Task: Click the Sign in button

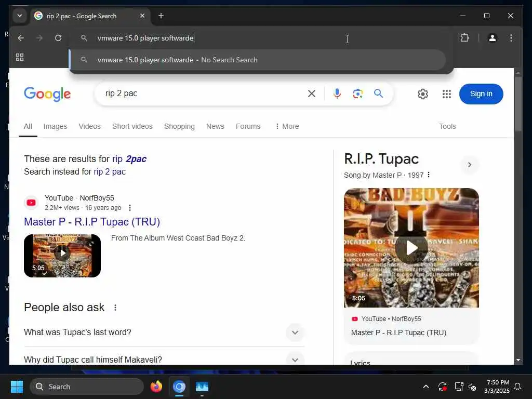Action: click(481, 94)
